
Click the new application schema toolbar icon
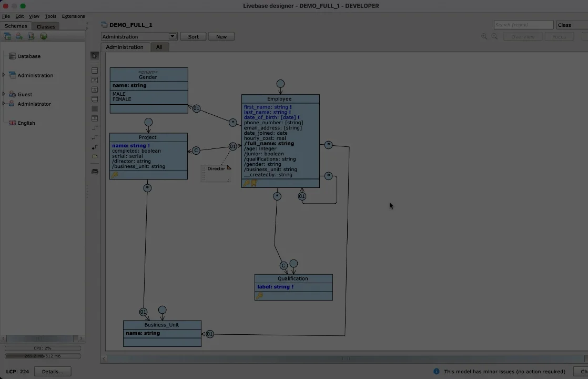click(7, 36)
